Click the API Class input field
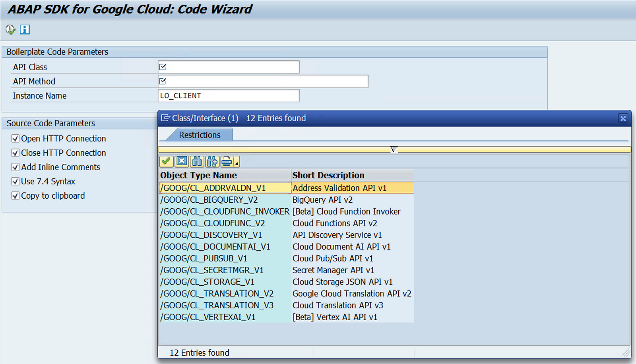Image resolution: width=636 pixels, height=364 pixels. point(229,67)
